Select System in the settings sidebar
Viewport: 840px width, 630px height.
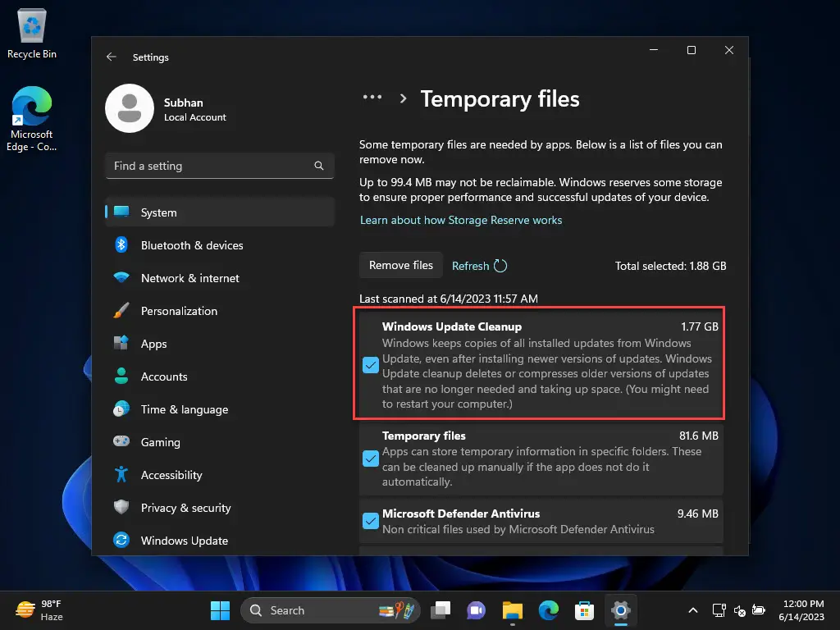point(220,212)
